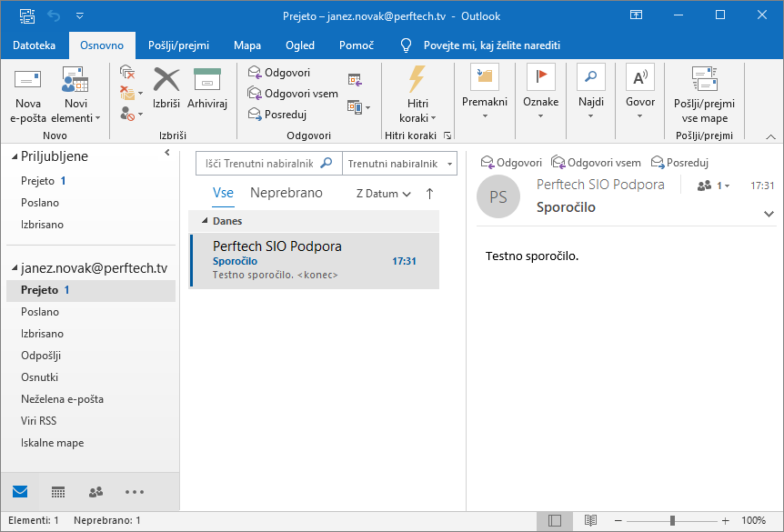Collapse the janez.novak@perftech.tv account
Viewport: 784px width, 532px height.
(x=15, y=268)
